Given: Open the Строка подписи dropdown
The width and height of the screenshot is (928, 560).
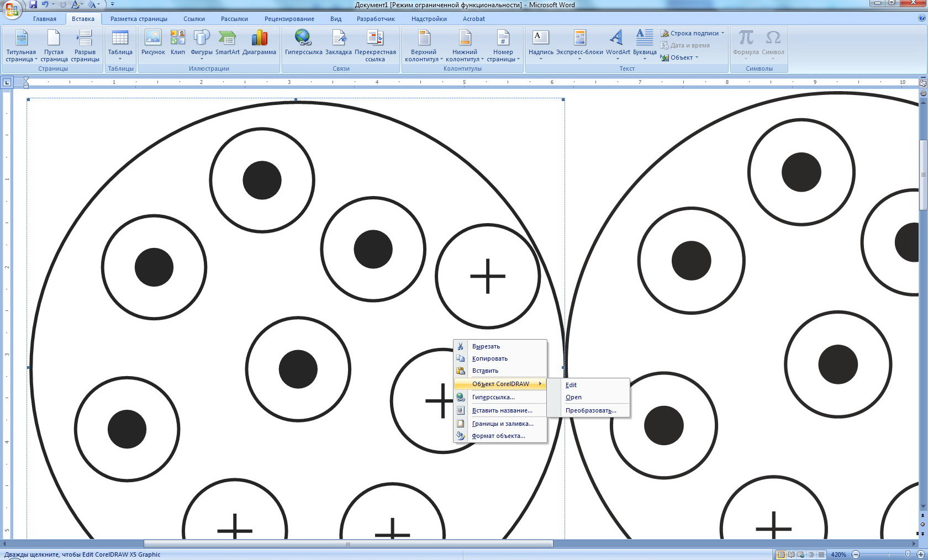Looking at the screenshot, I should tap(693, 33).
